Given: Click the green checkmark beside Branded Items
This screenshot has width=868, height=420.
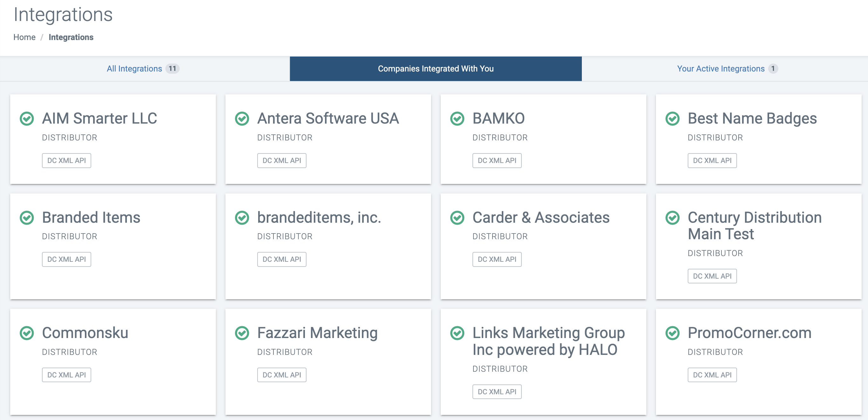Looking at the screenshot, I should coord(27,218).
